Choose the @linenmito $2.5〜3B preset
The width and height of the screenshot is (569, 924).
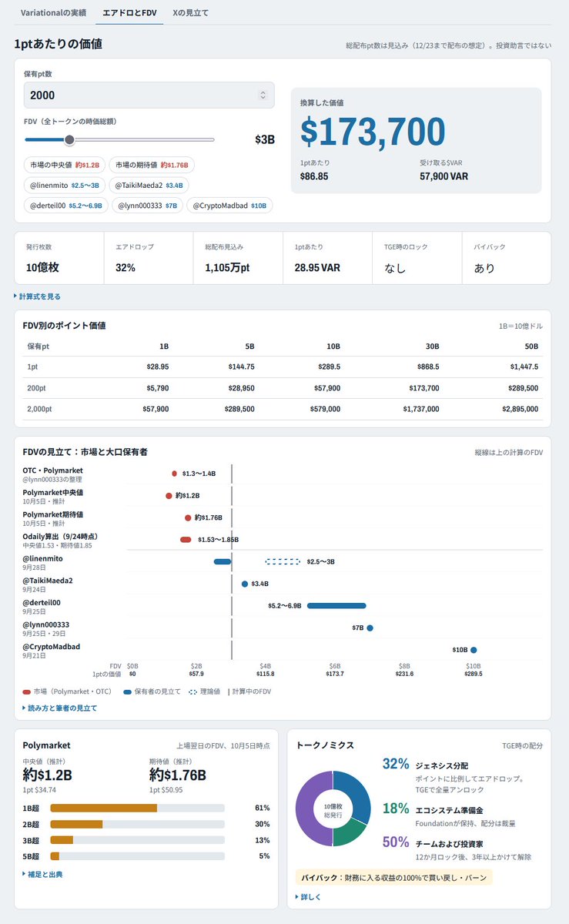point(65,185)
